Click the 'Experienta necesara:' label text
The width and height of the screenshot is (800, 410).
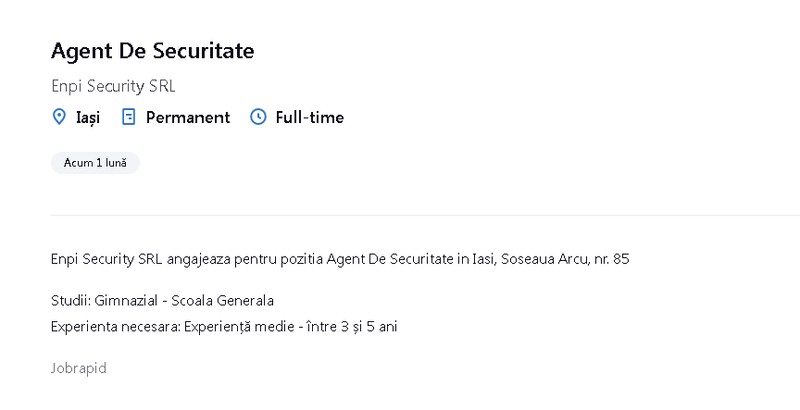(x=110, y=327)
